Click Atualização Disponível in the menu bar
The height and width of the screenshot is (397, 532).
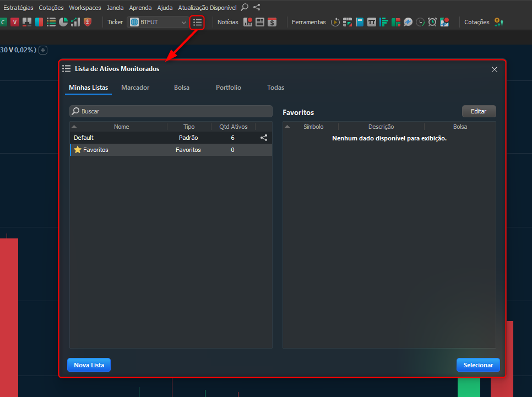coord(207,8)
